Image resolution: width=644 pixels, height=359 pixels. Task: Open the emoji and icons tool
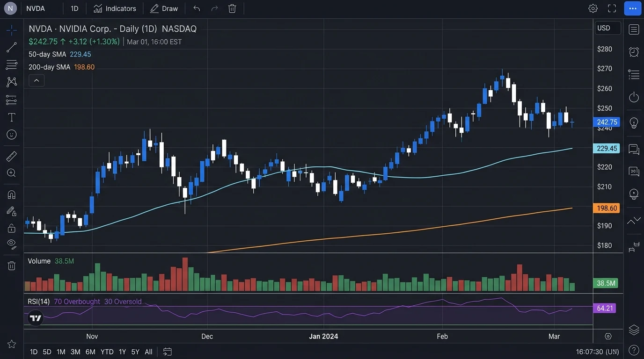[12, 135]
